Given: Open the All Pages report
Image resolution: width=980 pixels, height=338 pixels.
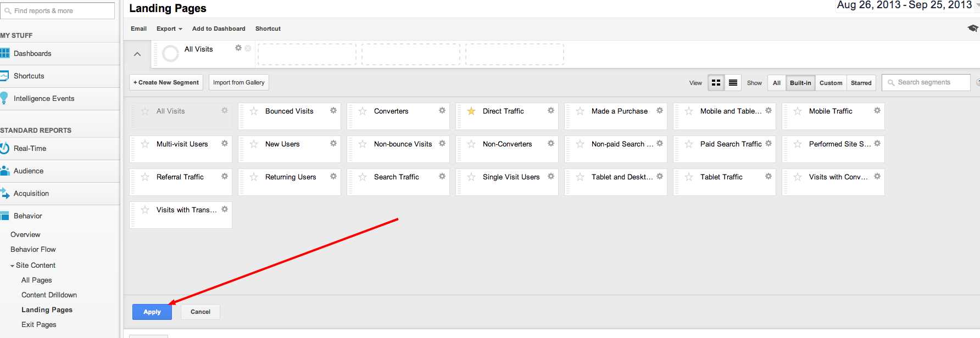Looking at the screenshot, I should [x=37, y=280].
